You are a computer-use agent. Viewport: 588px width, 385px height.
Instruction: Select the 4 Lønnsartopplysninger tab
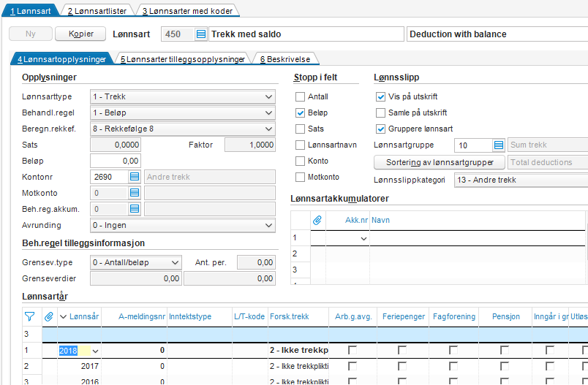pyautogui.click(x=62, y=59)
